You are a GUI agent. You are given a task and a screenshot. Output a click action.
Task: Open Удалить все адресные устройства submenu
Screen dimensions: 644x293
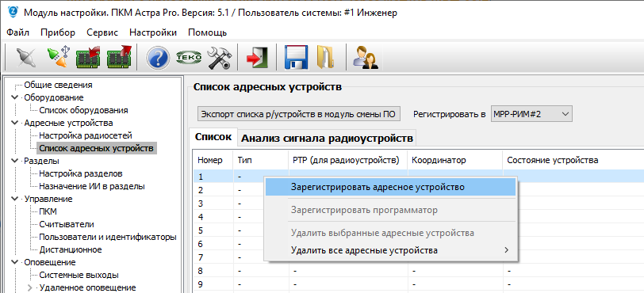pos(390,250)
